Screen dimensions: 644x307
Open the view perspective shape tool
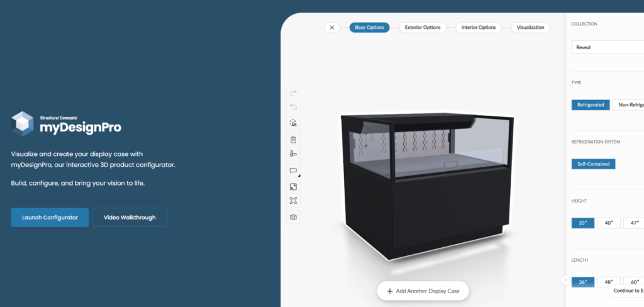pos(293,170)
